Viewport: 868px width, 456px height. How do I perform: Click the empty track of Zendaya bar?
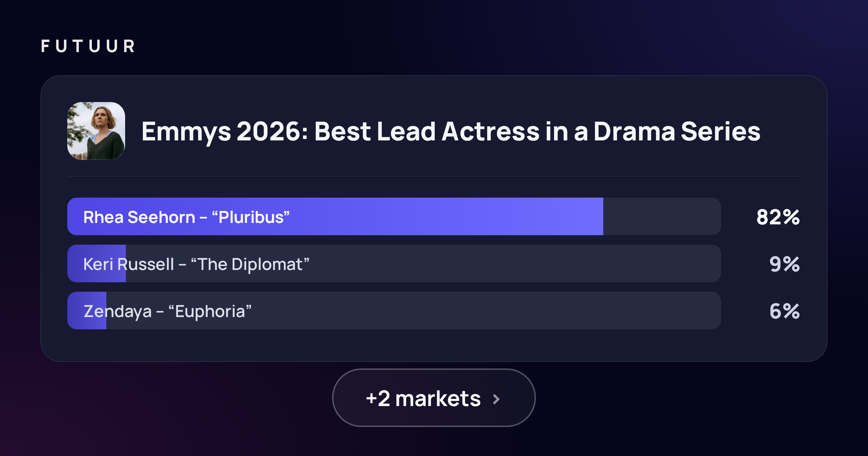coord(414,311)
